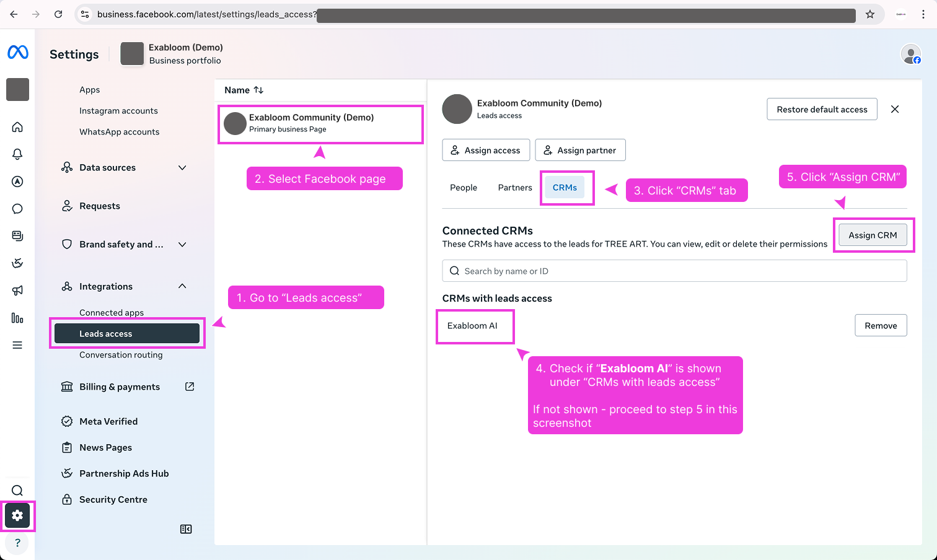Click the CRM search by name field
The image size is (937, 560).
click(x=674, y=271)
